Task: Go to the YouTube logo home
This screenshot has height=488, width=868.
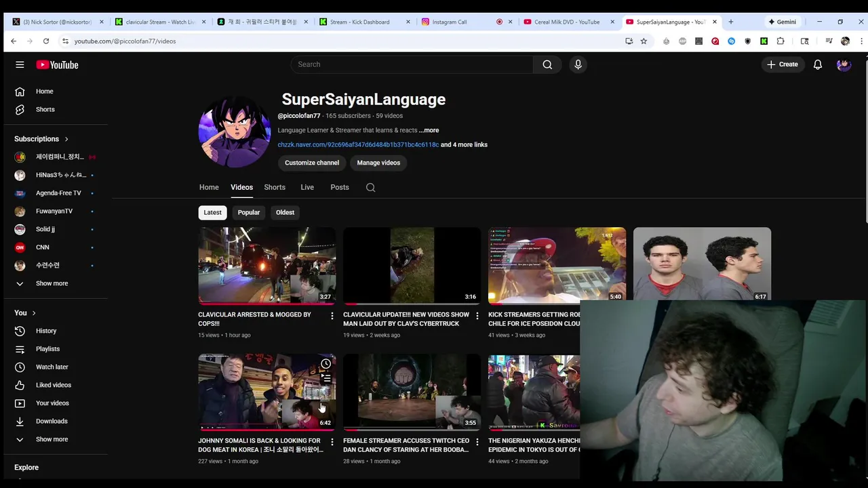Action: pyautogui.click(x=57, y=64)
